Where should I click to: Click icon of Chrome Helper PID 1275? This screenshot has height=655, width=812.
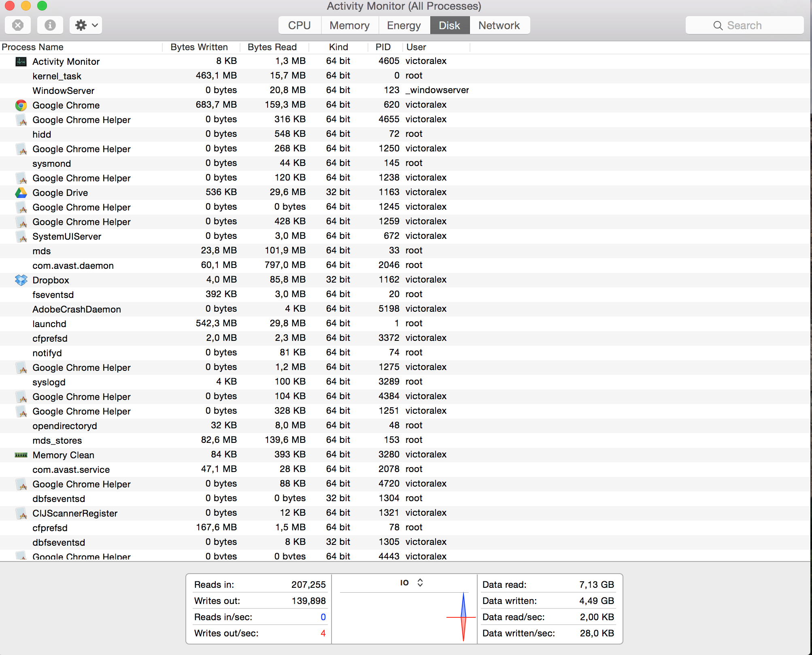pos(21,368)
